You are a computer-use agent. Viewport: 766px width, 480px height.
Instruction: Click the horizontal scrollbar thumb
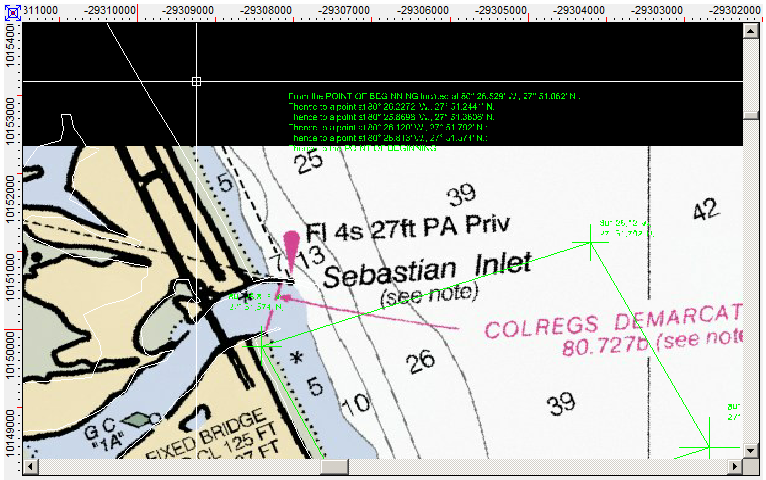click(334, 466)
